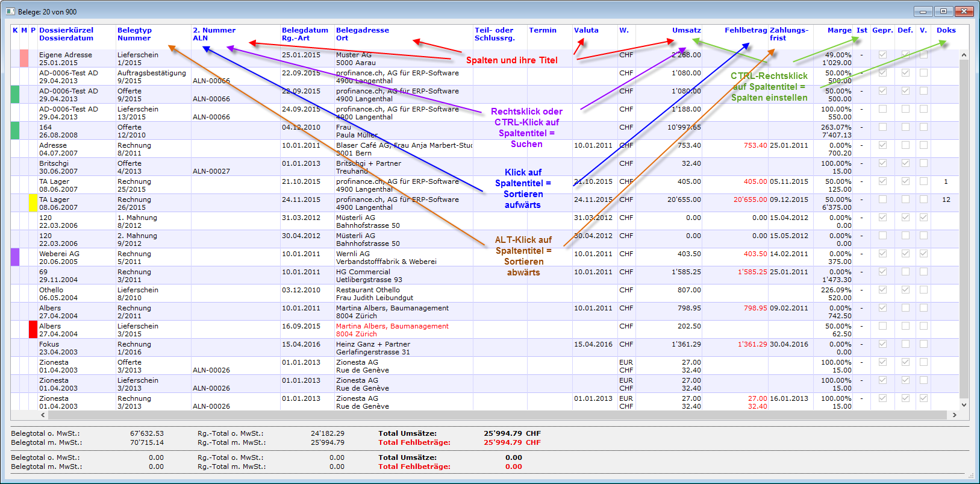Minimize the Belege window
The height and width of the screenshot is (484, 980).
point(923,11)
